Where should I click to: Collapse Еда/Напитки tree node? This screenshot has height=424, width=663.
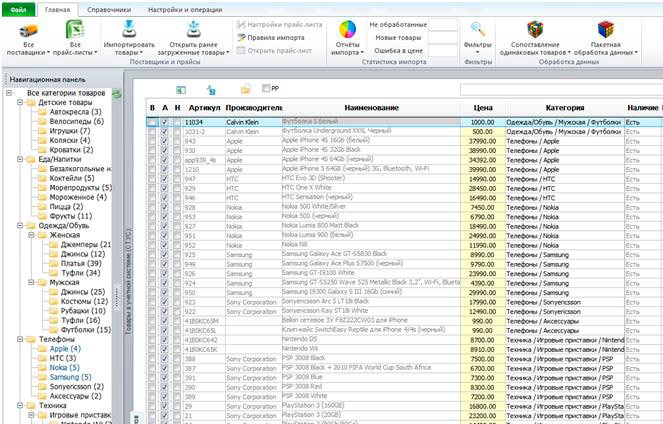point(20,159)
